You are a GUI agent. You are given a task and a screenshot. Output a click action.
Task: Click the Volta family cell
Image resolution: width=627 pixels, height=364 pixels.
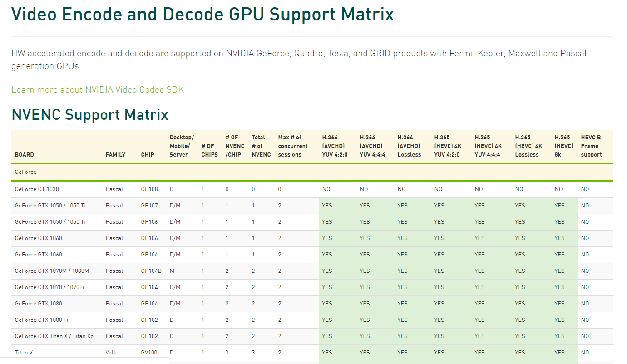coord(113,353)
